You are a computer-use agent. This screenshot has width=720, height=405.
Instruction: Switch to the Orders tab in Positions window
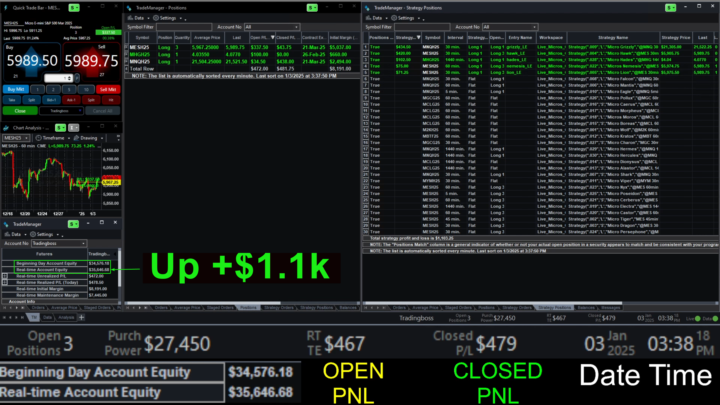point(161,308)
